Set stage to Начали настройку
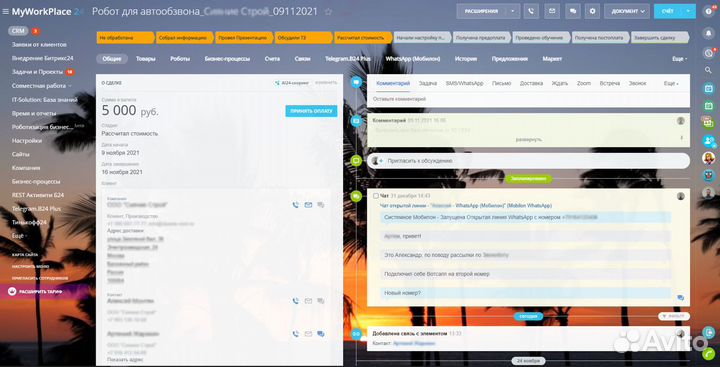The width and height of the screenshot is (720, 367). click(x=422, y=38)
